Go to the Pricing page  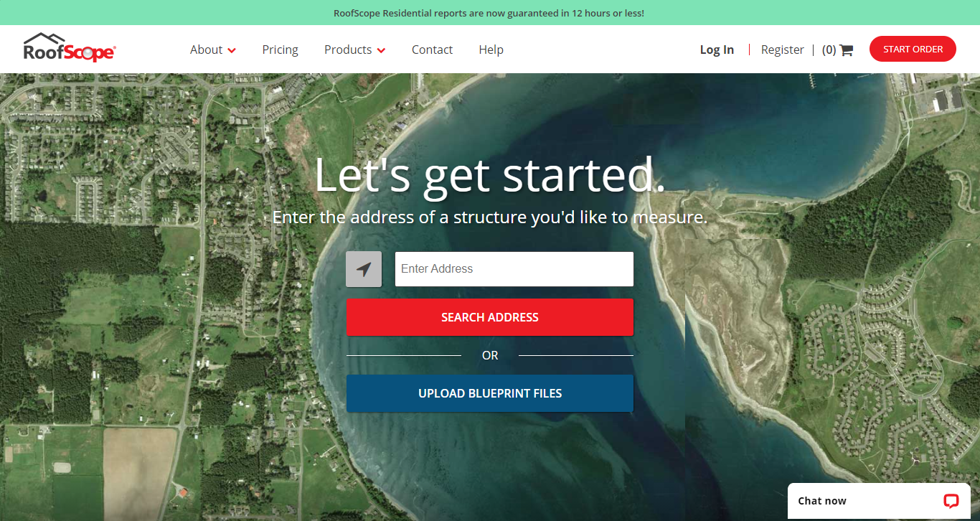[x=280, y=50]
